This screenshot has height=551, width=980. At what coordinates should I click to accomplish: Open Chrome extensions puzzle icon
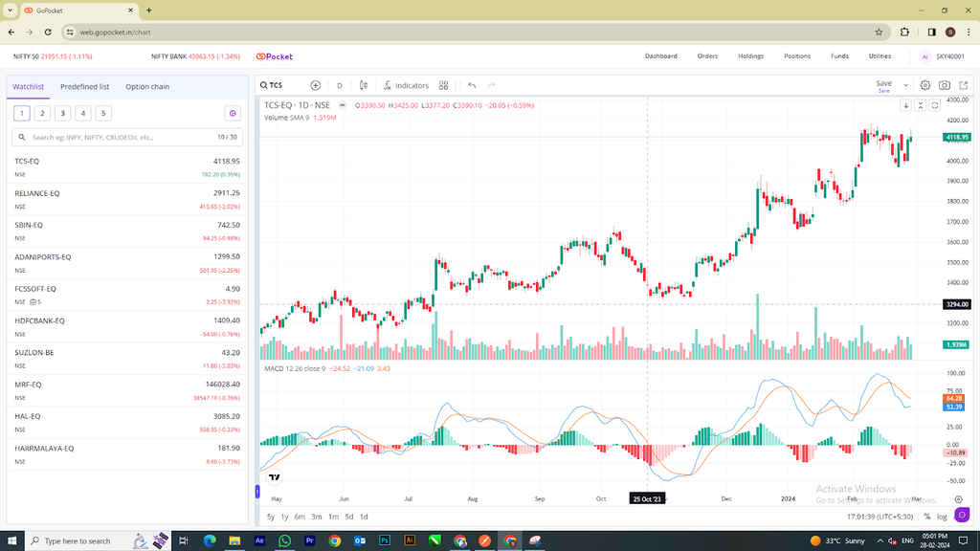(904, 33)
